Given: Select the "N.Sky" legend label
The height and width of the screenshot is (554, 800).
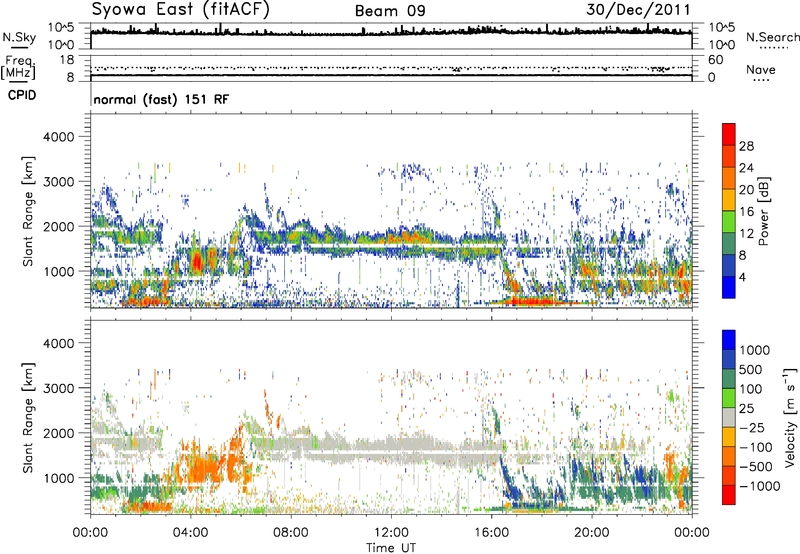Looking at the screenshot, I should click(x=19, y=37).
